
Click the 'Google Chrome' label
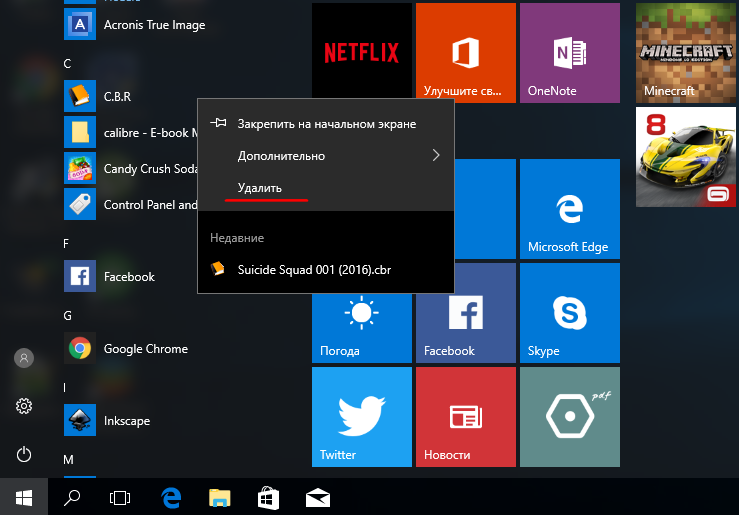(x=146, y=349)
